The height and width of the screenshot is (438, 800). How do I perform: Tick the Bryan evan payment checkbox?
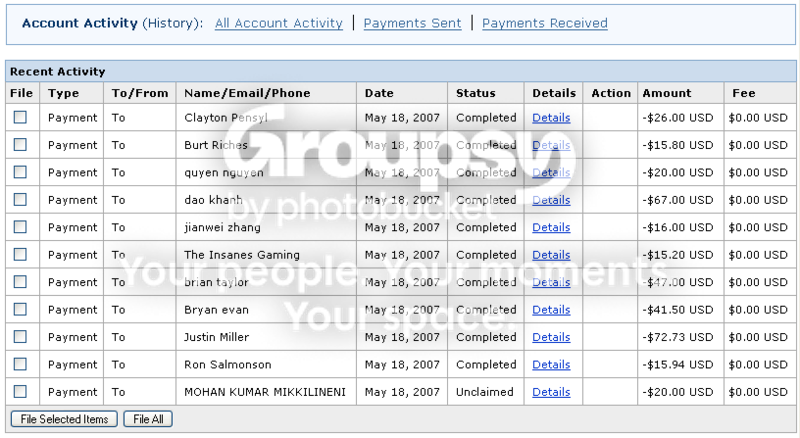click(20, 309)
